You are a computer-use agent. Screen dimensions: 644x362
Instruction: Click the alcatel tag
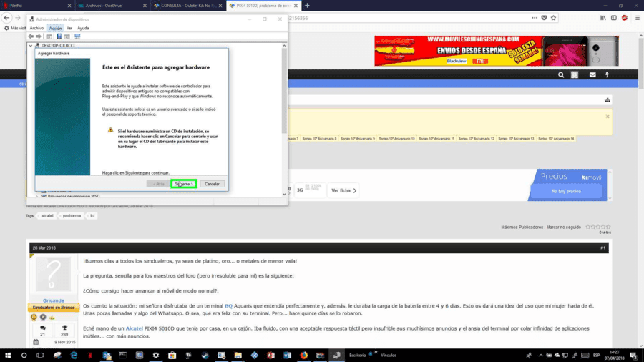[x=47, y=216]
